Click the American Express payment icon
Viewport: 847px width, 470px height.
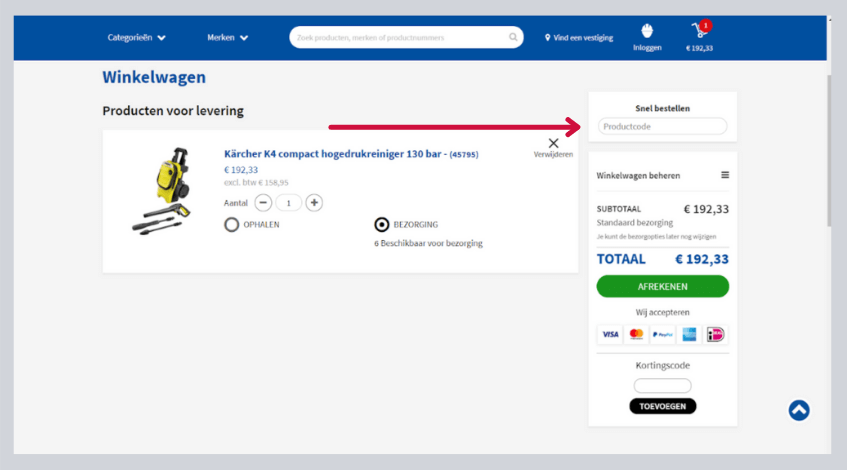[689, 334]
